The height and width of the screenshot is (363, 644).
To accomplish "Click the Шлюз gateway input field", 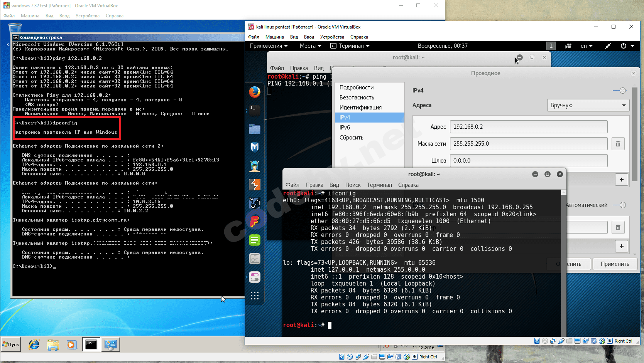I will pos(528,161).
